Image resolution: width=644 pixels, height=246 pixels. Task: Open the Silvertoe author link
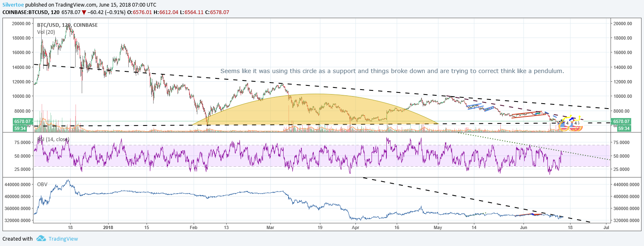[13, 5]
